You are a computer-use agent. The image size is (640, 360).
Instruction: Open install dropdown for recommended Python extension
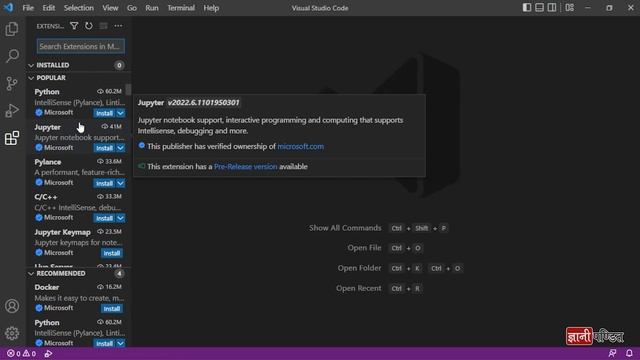tap(121, 343)
